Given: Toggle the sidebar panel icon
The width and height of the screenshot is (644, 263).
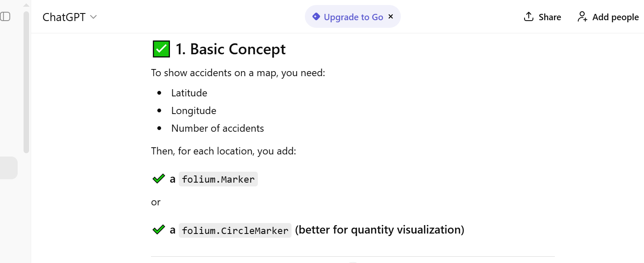Looking at the screenshot, I should (5, 17).
